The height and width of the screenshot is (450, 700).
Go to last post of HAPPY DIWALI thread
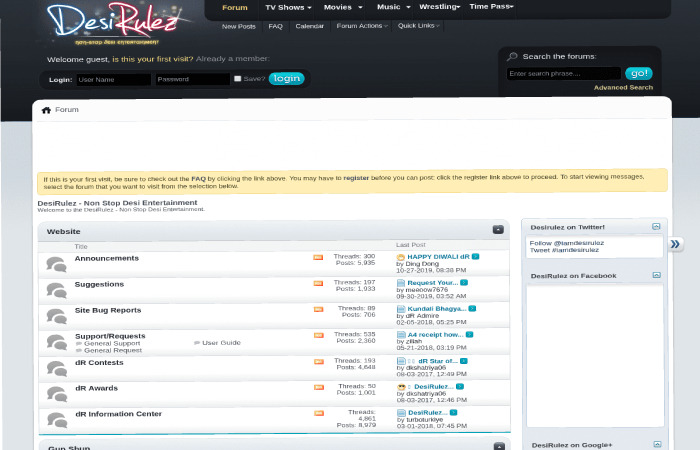click(475, 257)
